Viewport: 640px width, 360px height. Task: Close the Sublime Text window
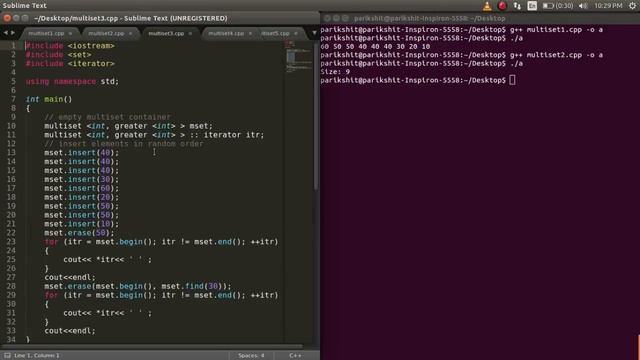click(7, 18)
